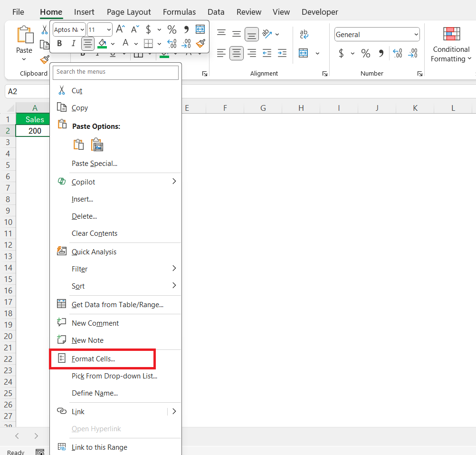Select Paste Special... in the context menu
This screenshot has width=476, height=455.
(115, 164)
